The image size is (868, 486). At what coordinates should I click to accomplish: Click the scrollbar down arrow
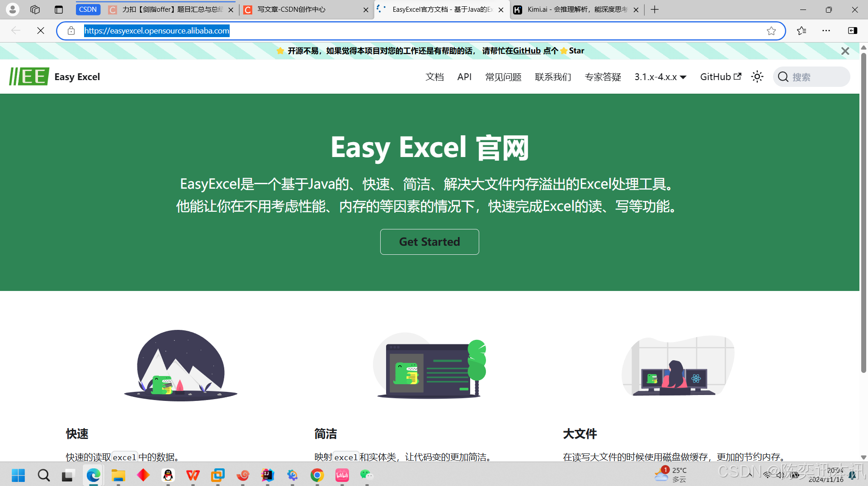(x=863, y=457)
